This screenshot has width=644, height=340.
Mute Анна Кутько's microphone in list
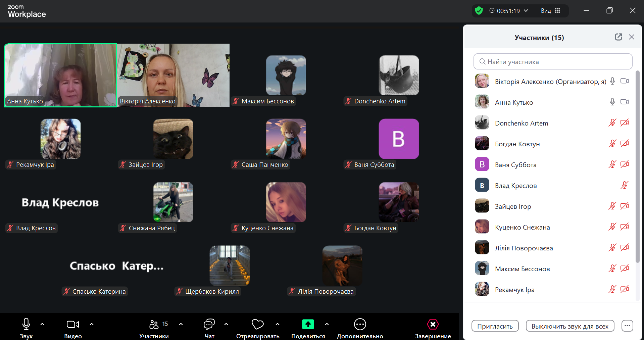pyautogui.click(x=612, y=102)
